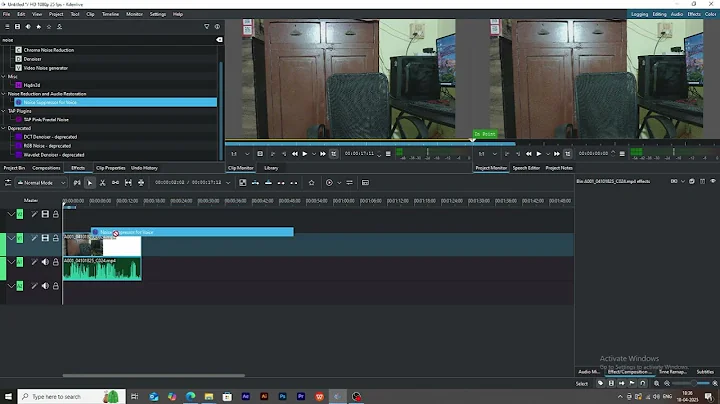This screenshot has width=720, height=404.
Task: Collapse the Misc effects category
Action: (4, 77)
